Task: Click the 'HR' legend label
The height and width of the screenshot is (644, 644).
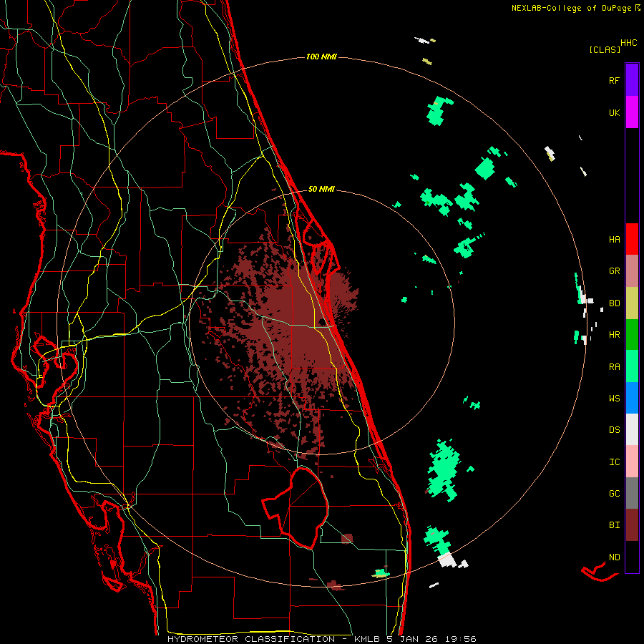Action: (614, 335)
